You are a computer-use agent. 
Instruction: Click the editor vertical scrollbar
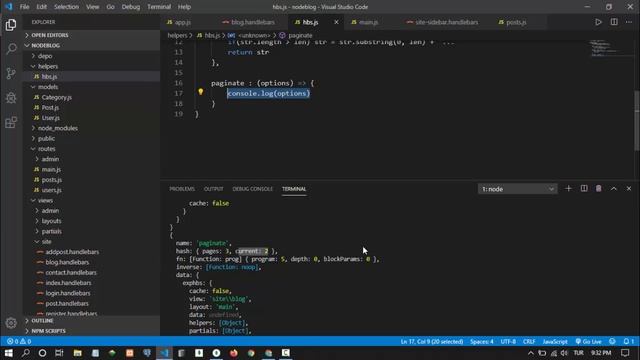[x=637, y=120]
